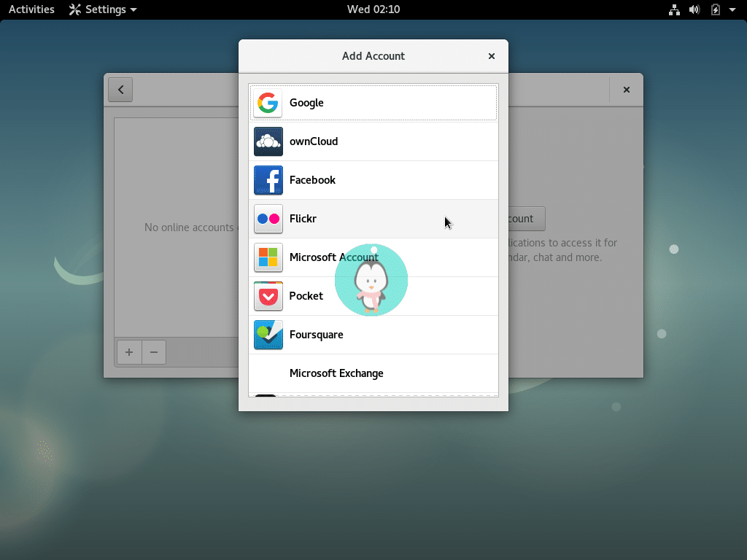Viewport: 747px width, 560px height.
Task: Click the Pocket heart icon
Action: 268,296
